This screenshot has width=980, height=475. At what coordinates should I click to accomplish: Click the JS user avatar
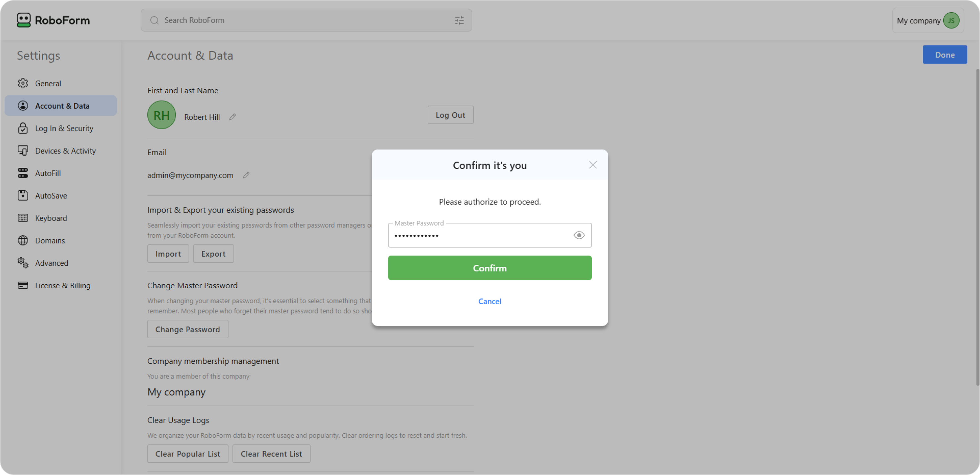(951, 21)
